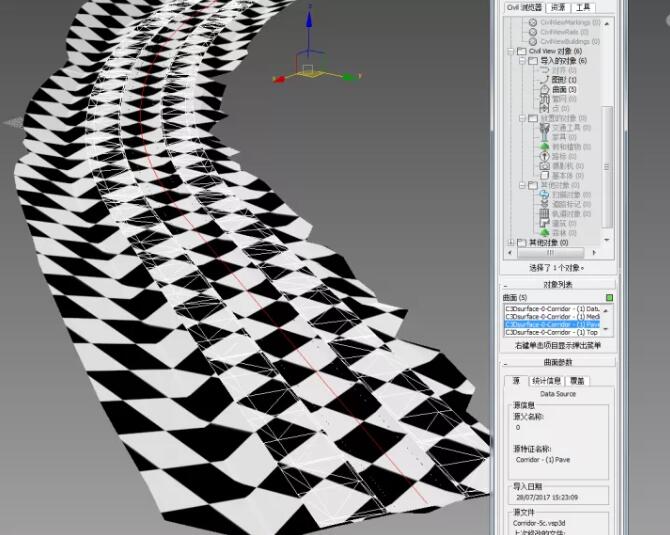Select the CivilViewMarkings node icon
This screenshot has width=670, height=535.
pos(533,22)
